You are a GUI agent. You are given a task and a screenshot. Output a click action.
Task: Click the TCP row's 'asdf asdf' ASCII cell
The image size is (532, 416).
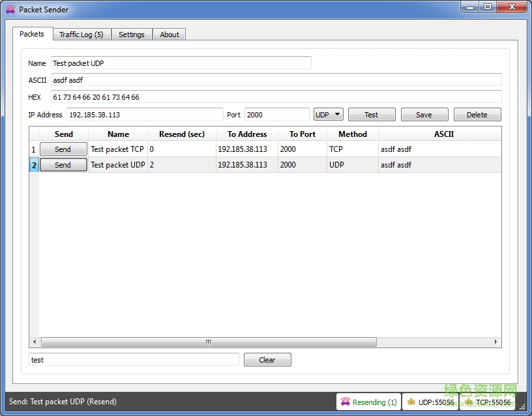439,149
